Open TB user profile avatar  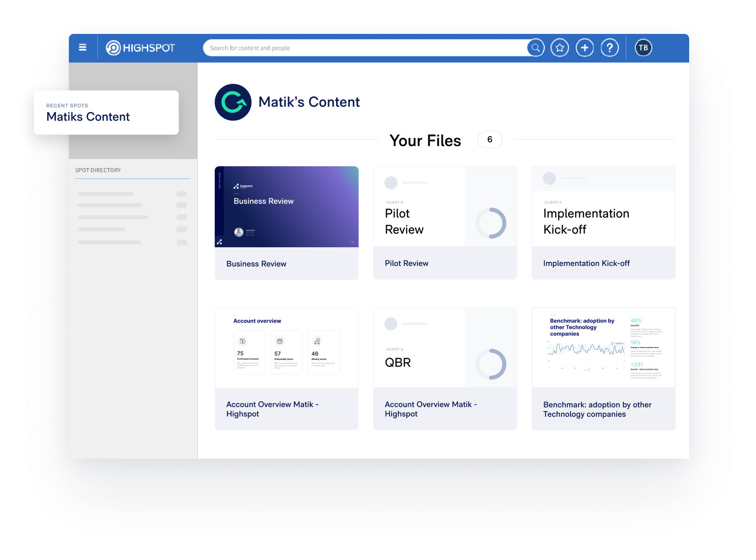[x=643, y=48]
